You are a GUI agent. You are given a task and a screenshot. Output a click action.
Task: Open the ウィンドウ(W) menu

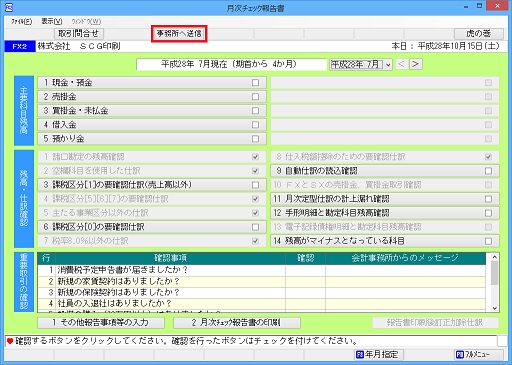point(86,22)
